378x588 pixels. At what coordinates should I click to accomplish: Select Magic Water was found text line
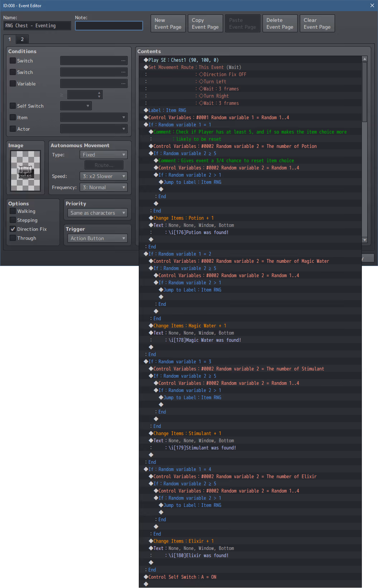point(251,340)
